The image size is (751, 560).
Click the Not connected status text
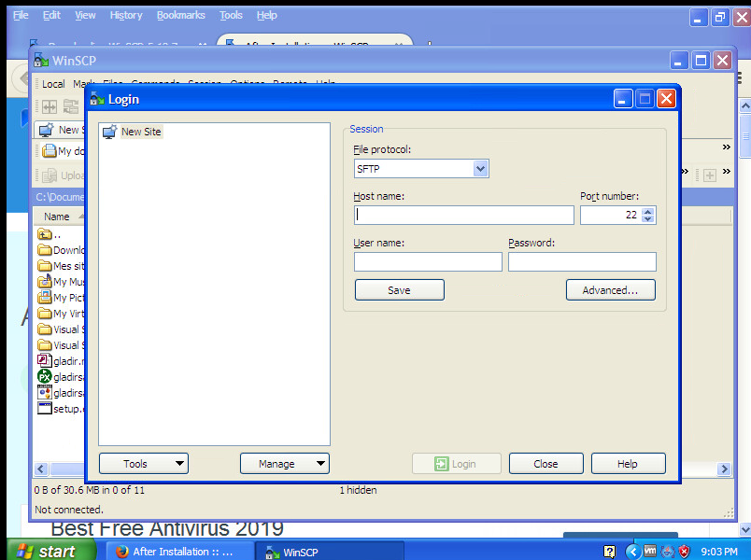pos(69,510)
